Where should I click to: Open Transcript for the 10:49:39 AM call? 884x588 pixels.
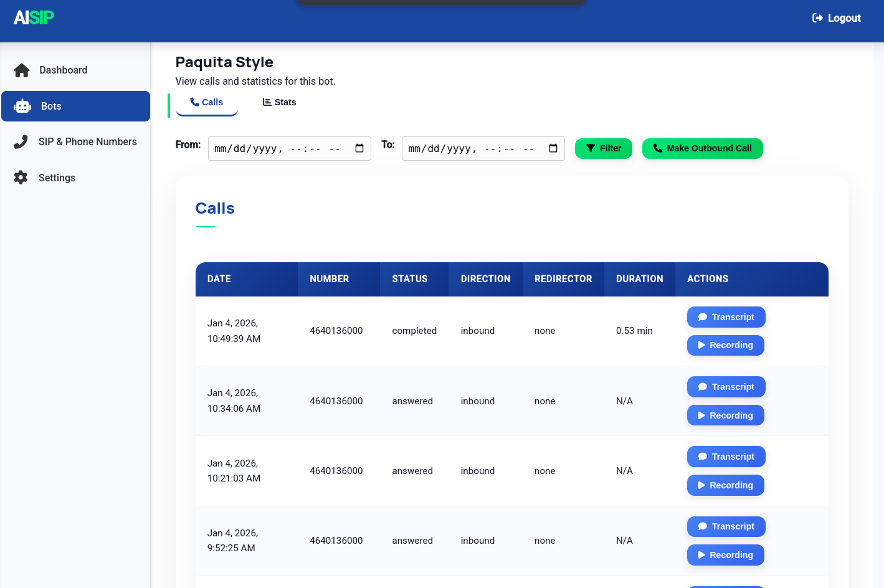pyautogui.click(x=726, y=317)
